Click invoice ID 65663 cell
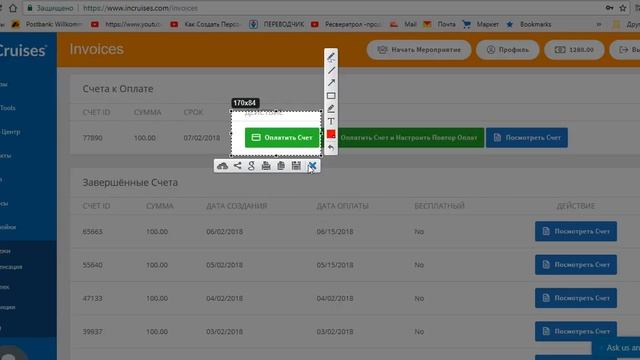Image resolution: width=640 pixels, height=360 pixels. [x=93, y=231]
